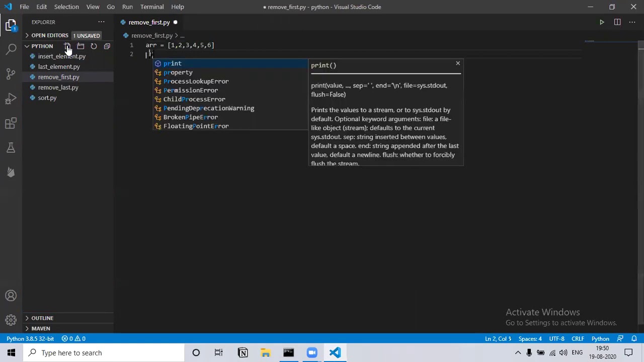Select remove_first.py in explorer tree
Viewport: 644px width, 362px height.
click(58, 77)
